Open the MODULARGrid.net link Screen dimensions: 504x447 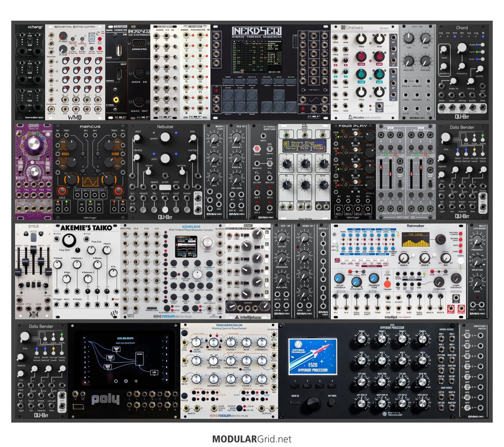click(x=252, y=439)
